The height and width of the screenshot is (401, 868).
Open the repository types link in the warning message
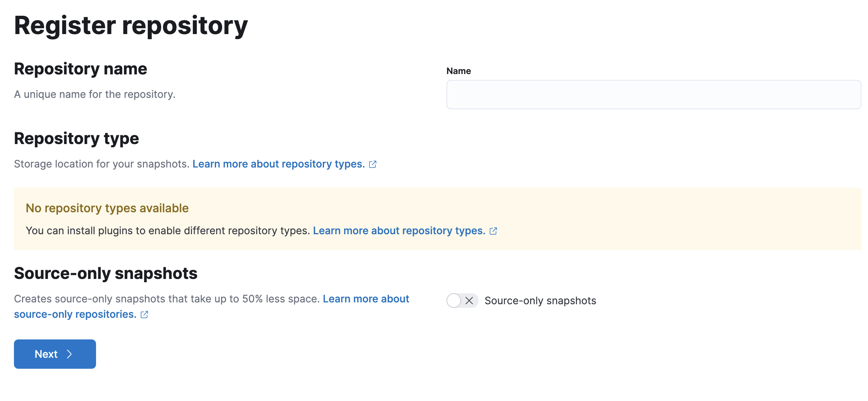coord(399,231)
